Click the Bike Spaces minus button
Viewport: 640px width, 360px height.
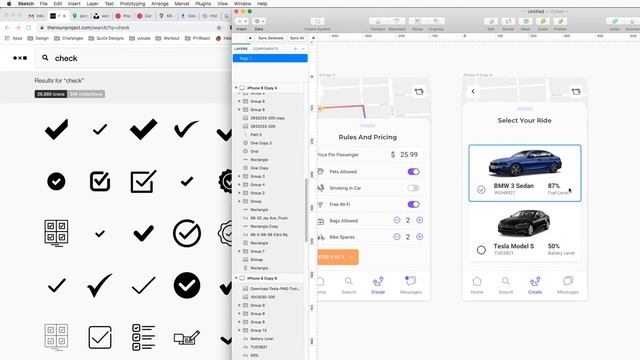[397, 237]
